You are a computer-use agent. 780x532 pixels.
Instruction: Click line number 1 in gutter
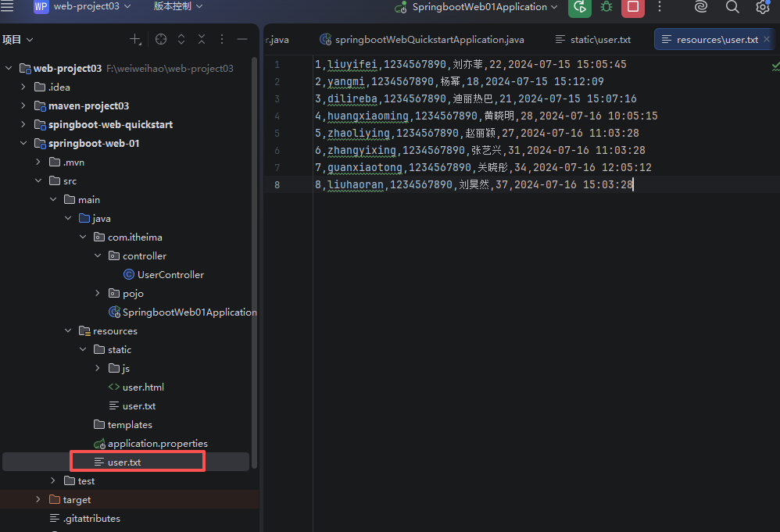[277, 64]
